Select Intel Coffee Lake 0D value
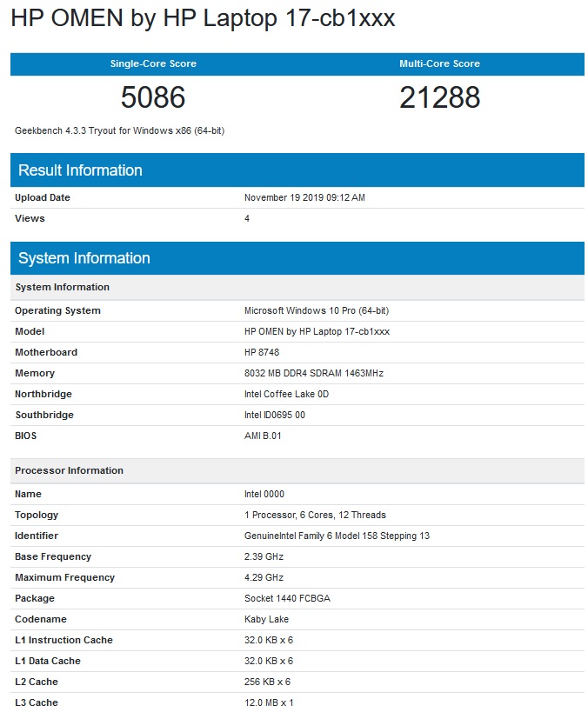Screen dimensions: 588x719 (x=287, y=394)
